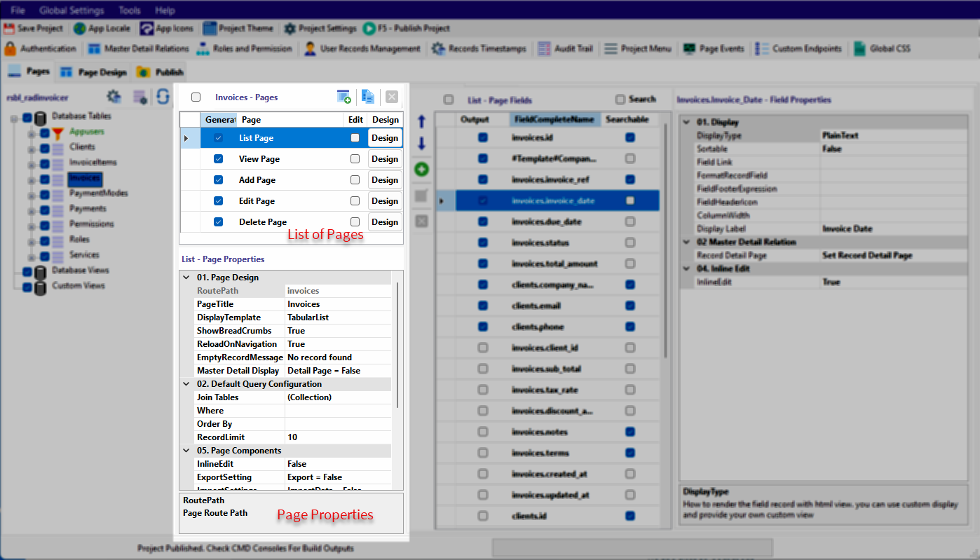Toggle Search checkbox in Page Fields header
The width and height of the screenshot is (980, 560).
pos(620,100)
